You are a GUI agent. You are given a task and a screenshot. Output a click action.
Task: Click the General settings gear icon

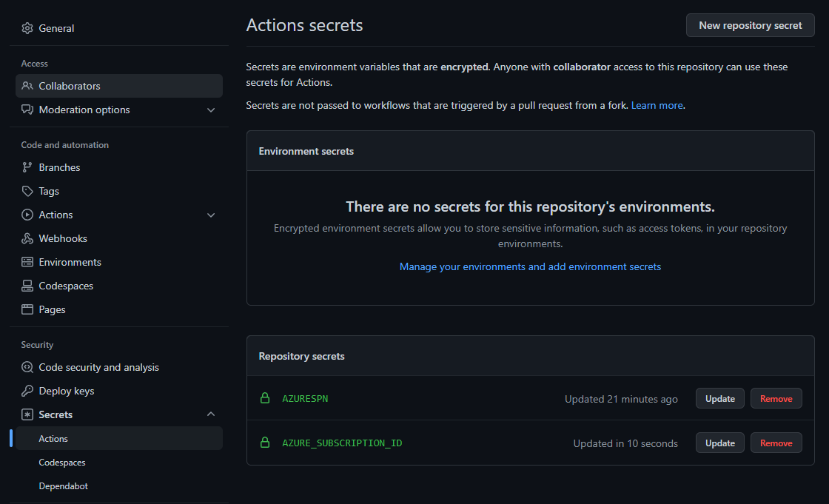tap(27, 28)
